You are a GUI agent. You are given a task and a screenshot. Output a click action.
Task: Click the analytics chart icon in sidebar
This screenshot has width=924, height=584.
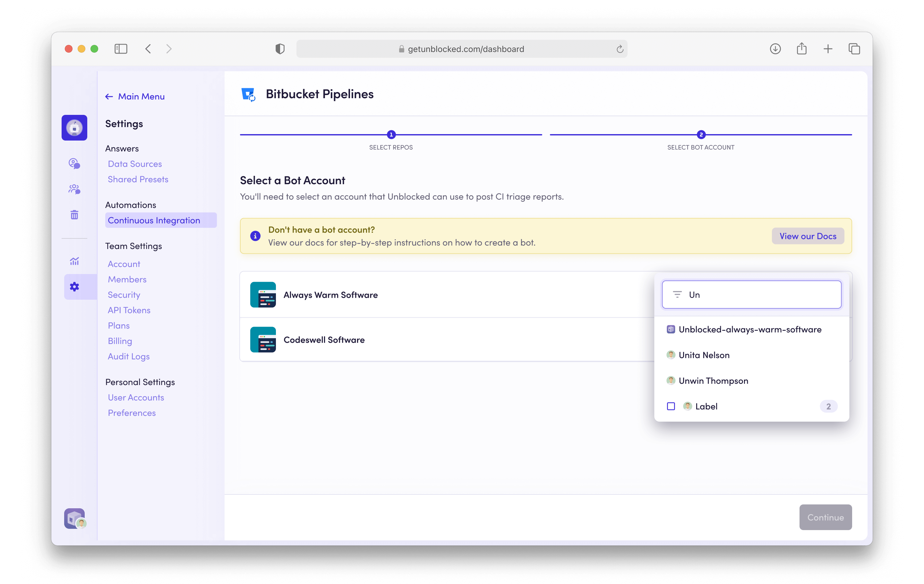tap(74, 261)
